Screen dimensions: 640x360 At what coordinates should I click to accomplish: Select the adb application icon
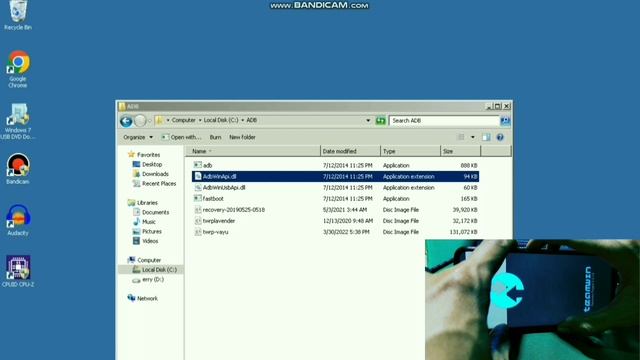click(198, 165)
